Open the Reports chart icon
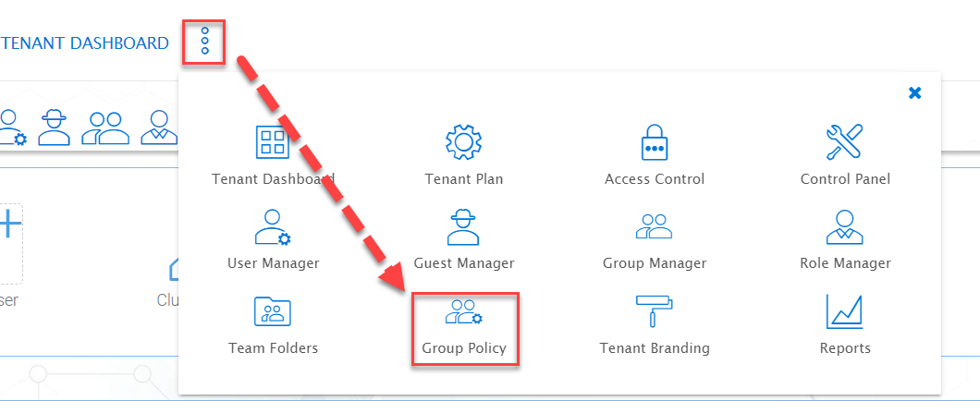The height and width of the screenshot is (401, 980). click(x=844, y=311)
